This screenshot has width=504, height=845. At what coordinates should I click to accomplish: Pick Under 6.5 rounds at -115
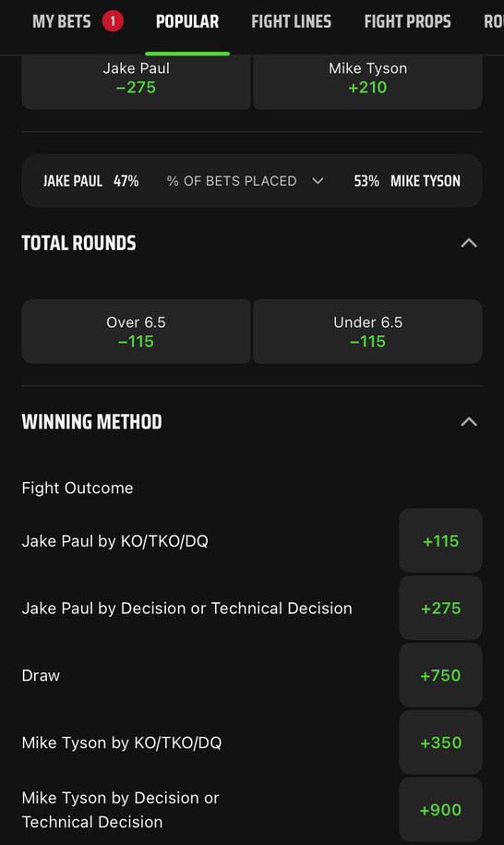[x=367, y=332]
